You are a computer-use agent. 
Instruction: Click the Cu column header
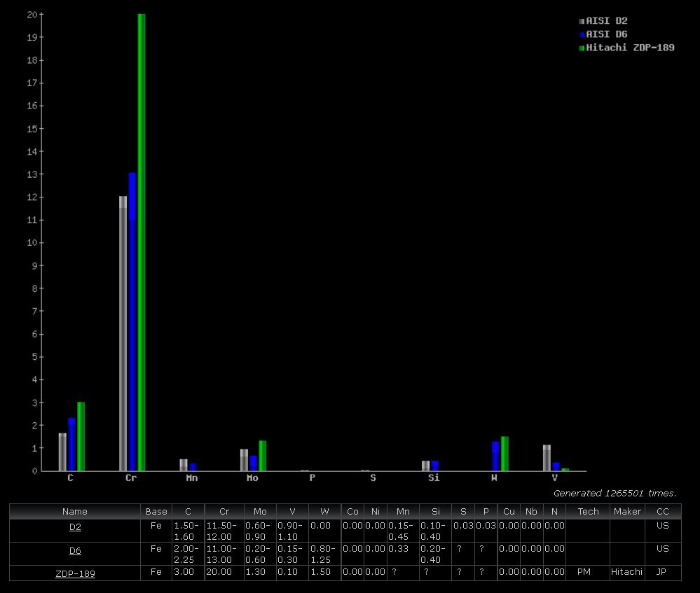click(509, 511)
